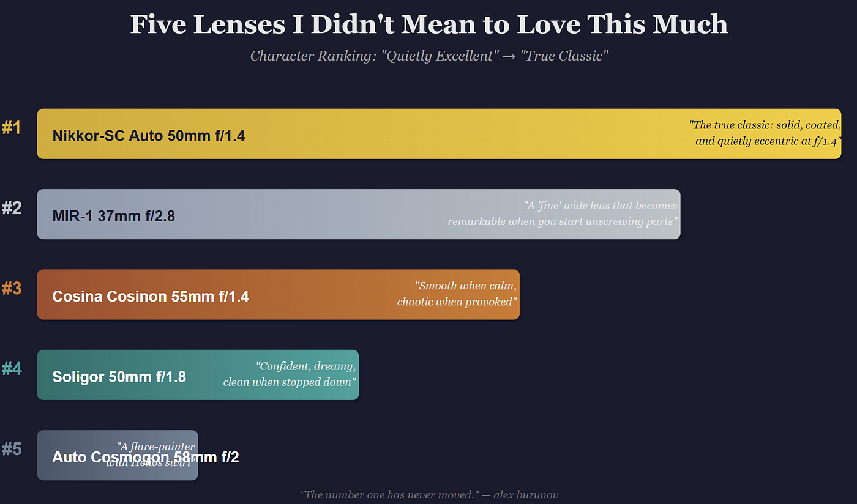Click the #5 rank number
The width and height of the screenshot is (857, 504).
[11, 449]
